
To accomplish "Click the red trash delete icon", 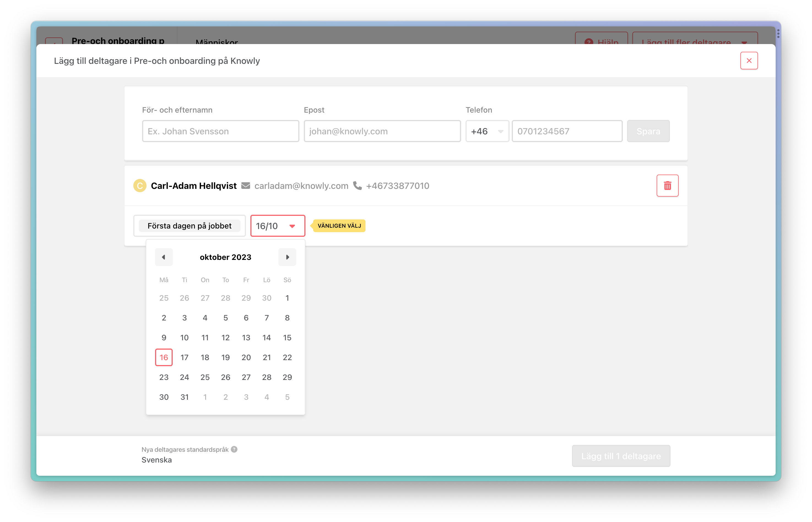I will tap(667, 186).
